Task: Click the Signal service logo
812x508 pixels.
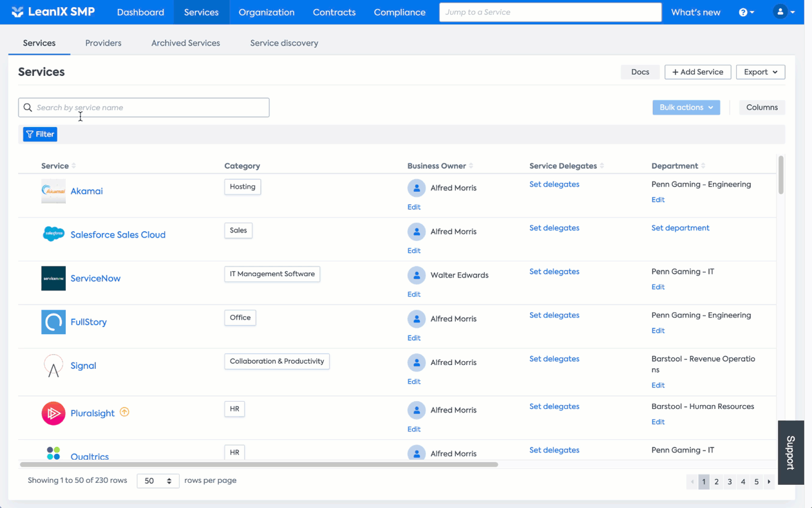Action: click(53, 366)
